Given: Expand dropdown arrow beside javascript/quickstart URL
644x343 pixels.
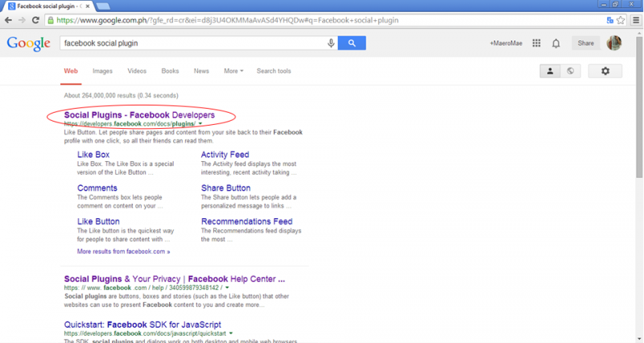Looking at the screenshot, I should (231, 333).
